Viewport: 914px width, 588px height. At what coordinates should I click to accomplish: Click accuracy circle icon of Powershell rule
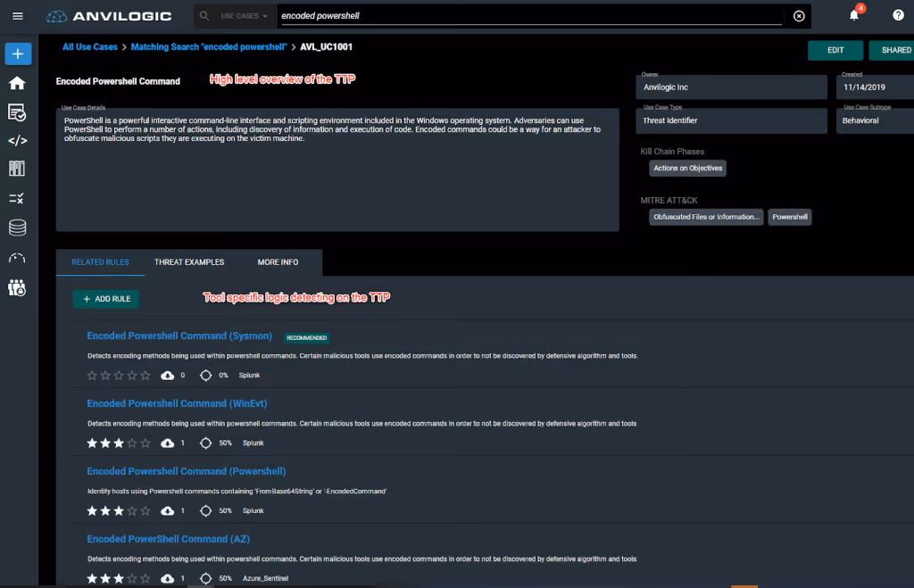click(x=206, y=510)
